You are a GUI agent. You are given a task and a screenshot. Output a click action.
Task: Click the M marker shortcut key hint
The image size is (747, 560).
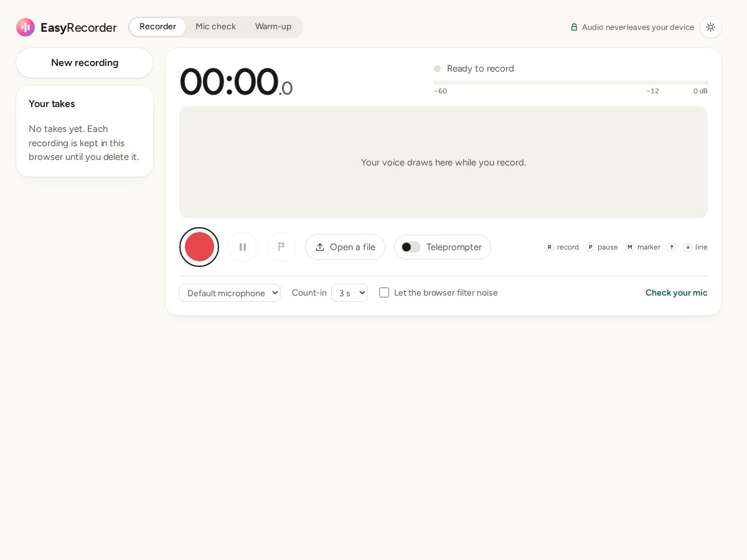click(x=629, y=247)
